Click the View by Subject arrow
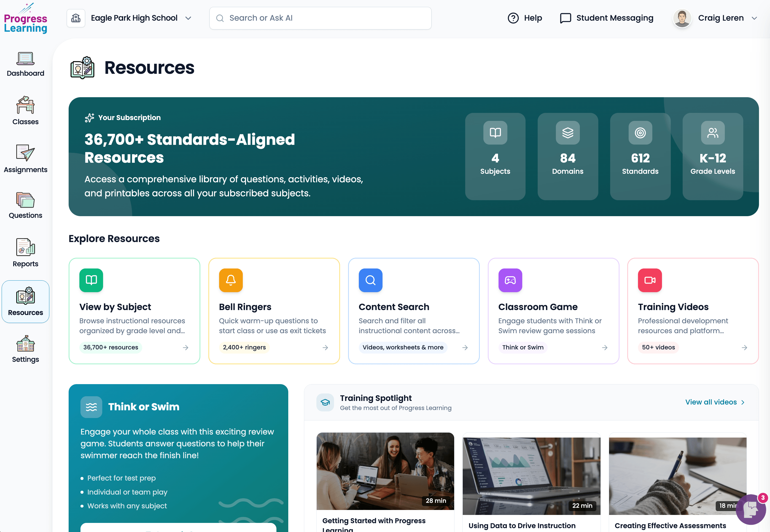 coord(185,347)
